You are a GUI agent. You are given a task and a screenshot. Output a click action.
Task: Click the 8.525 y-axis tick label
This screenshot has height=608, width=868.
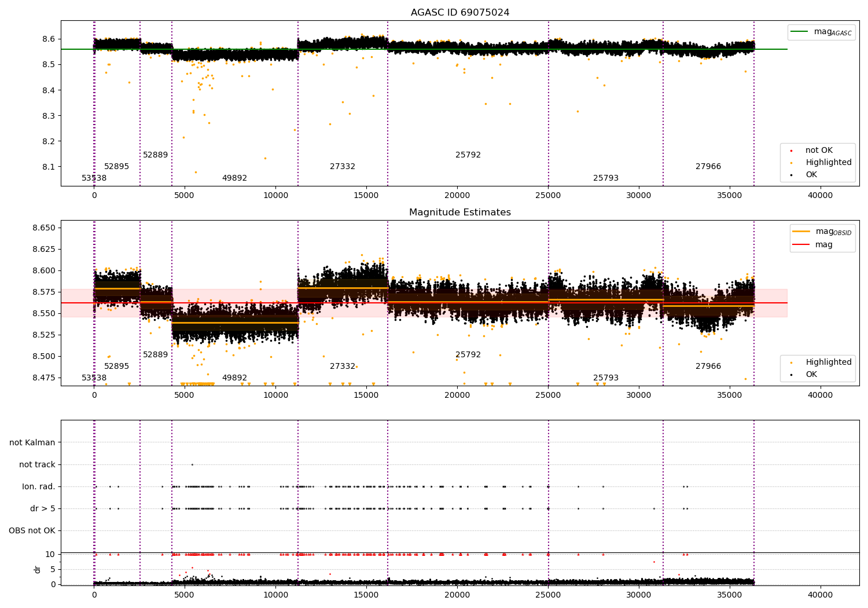tap(44, 335)
